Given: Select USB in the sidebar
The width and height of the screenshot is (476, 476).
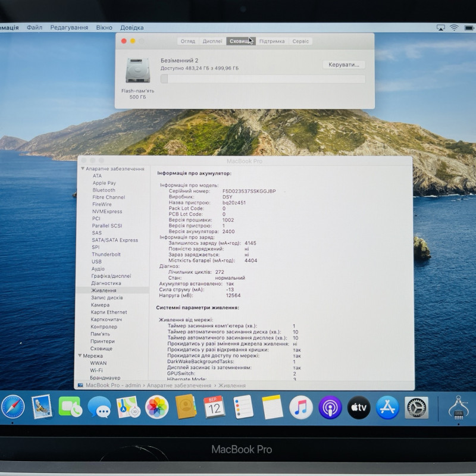Looking at the screenshot, I should pyautogui.click(x=96, y=262).
